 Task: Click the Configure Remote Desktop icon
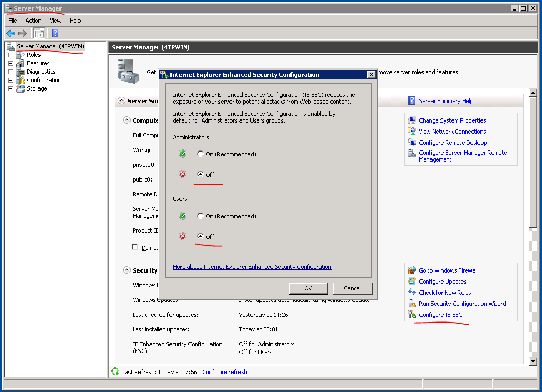[411, 143]
